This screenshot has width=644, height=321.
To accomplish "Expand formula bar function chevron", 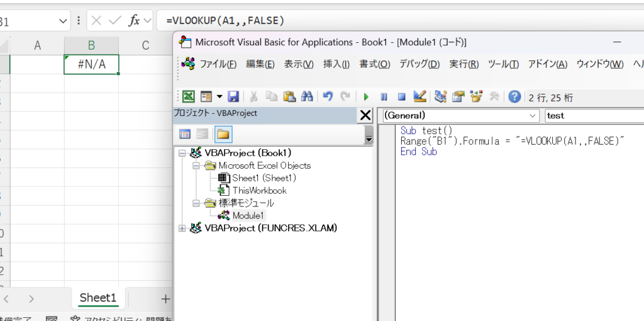I will point(147,21).
